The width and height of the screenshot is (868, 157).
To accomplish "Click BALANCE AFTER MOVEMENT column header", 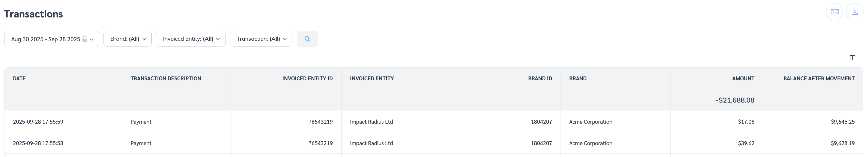I will (819, 78).
